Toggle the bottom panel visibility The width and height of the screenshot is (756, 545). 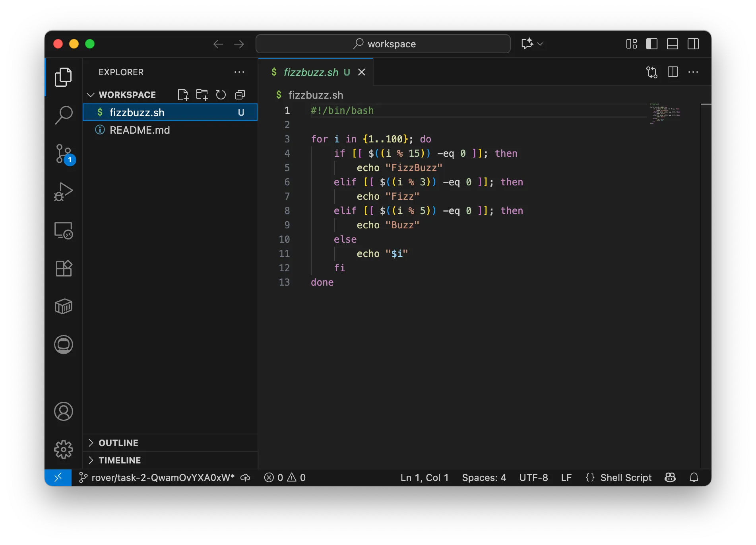(673, 44)
